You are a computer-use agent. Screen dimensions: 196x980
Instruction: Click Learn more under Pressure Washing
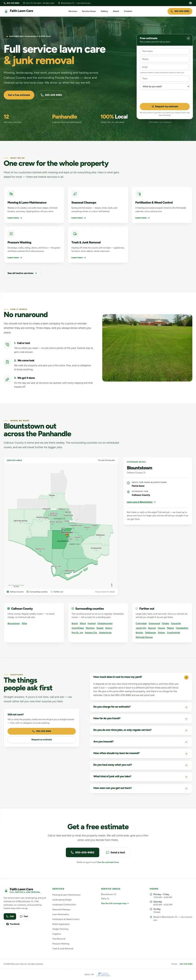point(15,257)
